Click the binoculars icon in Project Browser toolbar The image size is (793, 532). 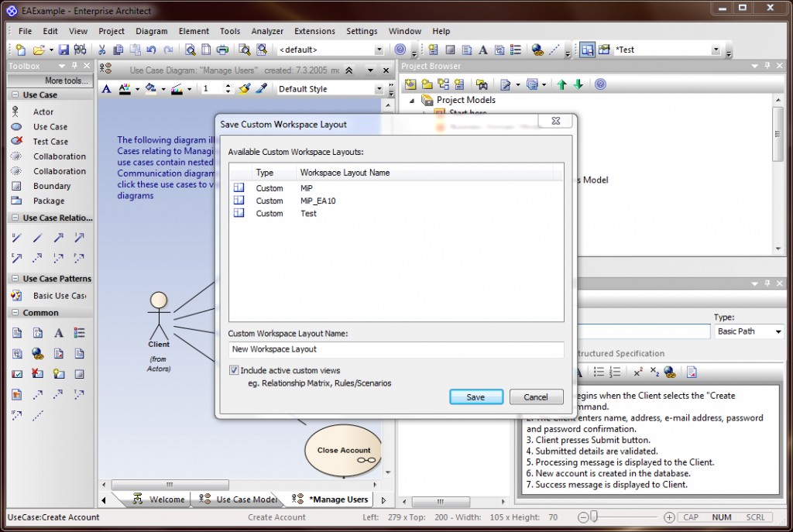(482, 84)
